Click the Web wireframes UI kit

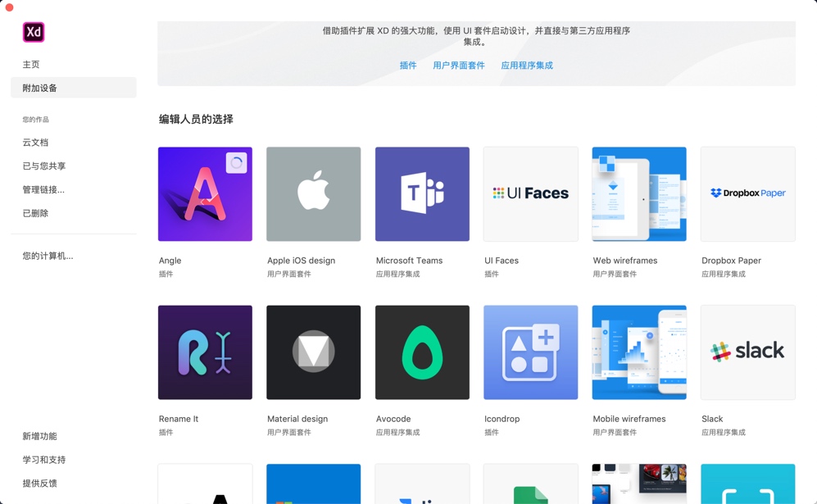tap(639, 193)
